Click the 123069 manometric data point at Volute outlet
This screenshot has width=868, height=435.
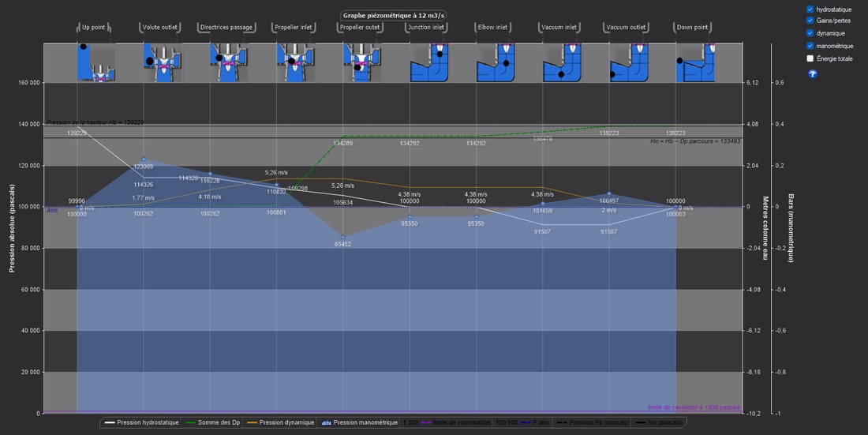144,159
